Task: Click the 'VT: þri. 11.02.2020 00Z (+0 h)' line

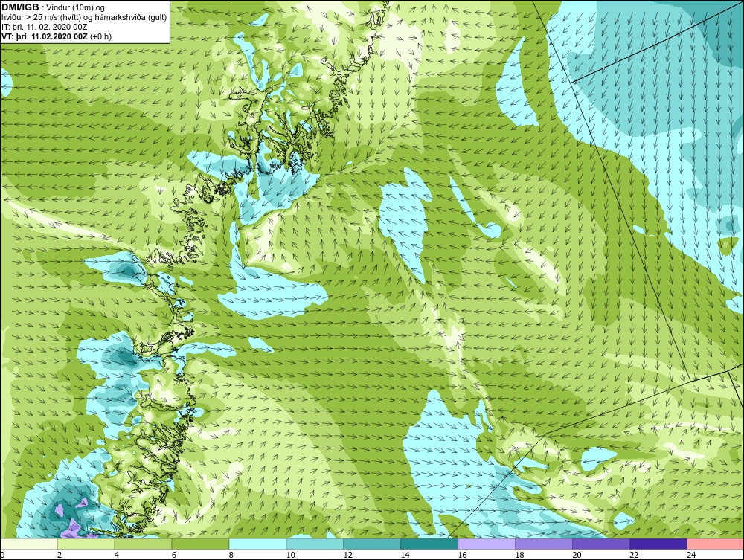Action: 57,36
